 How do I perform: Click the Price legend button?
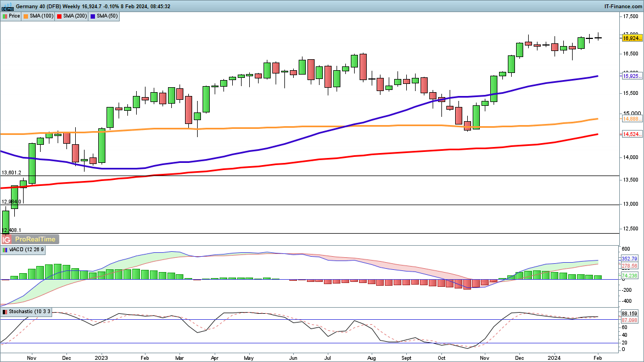pyautogui.click(x=11, y=16)
